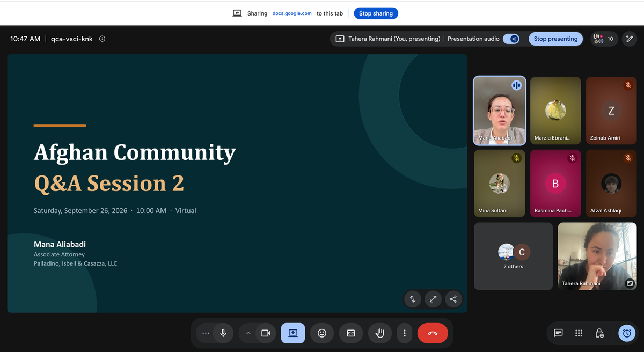The height and width of the screenshot is (352, 644).
Task: Expand the presentation to full screen
Action: click(433, 299)
